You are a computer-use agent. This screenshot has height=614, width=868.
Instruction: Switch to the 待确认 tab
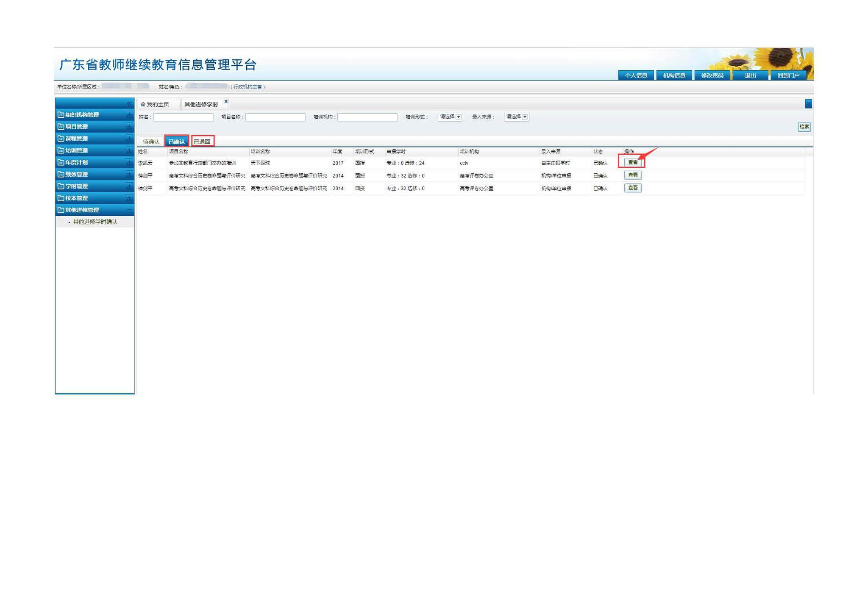point(151,142)
